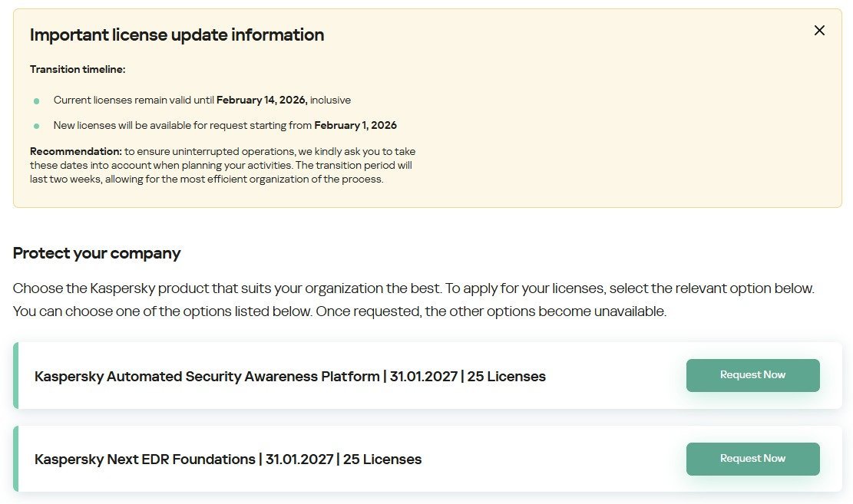This screenshot has height=504, width=853.
Task: Click 31.01.2027 date in Awareness Platform card
Action: click(425, 377)
